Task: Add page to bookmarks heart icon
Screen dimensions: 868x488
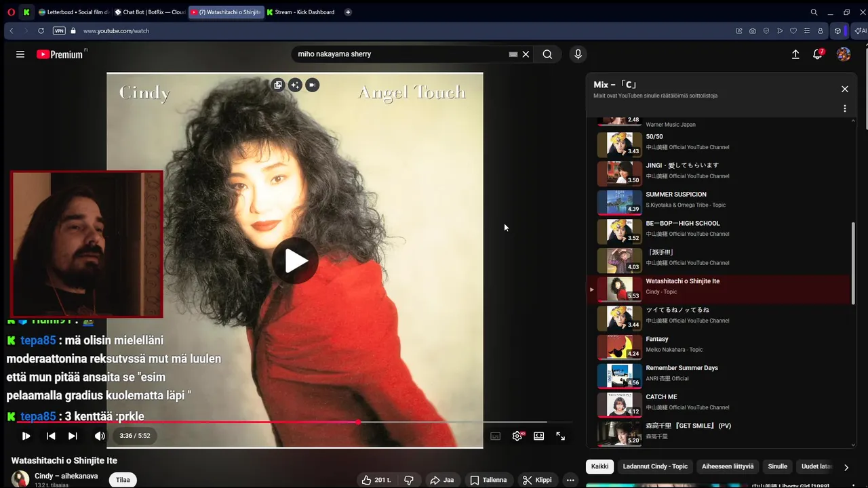Action: pyautogui.click(x=793, y=30)
